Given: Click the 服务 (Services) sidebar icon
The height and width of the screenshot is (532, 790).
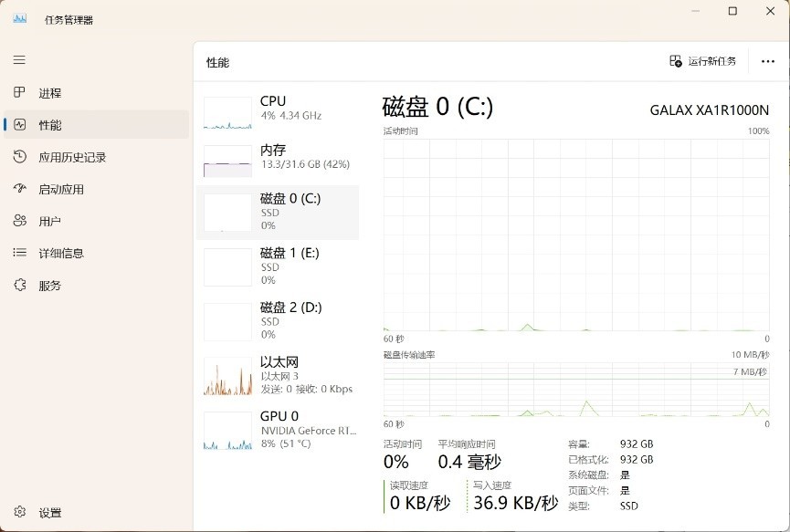Looking at the screenshot, I should (20, 285).
